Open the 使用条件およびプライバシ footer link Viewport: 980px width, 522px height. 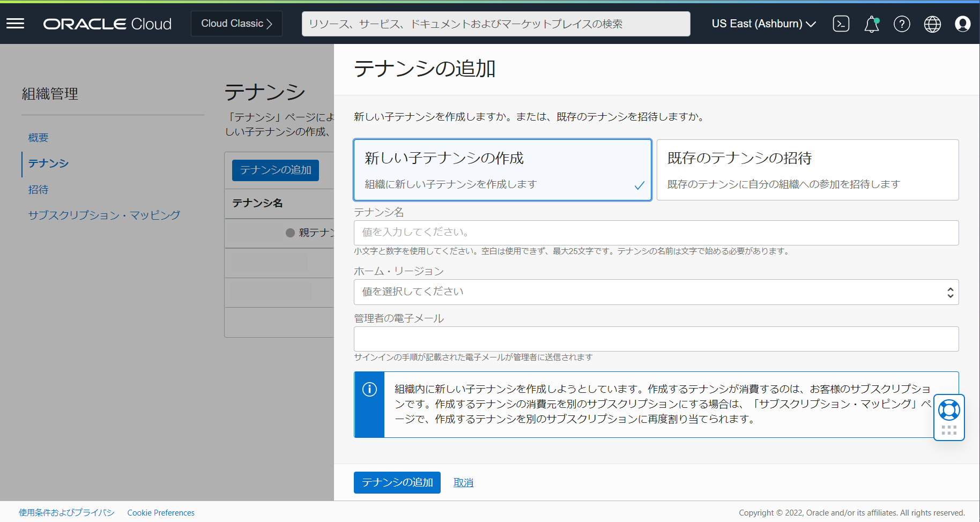coord(66,512)
